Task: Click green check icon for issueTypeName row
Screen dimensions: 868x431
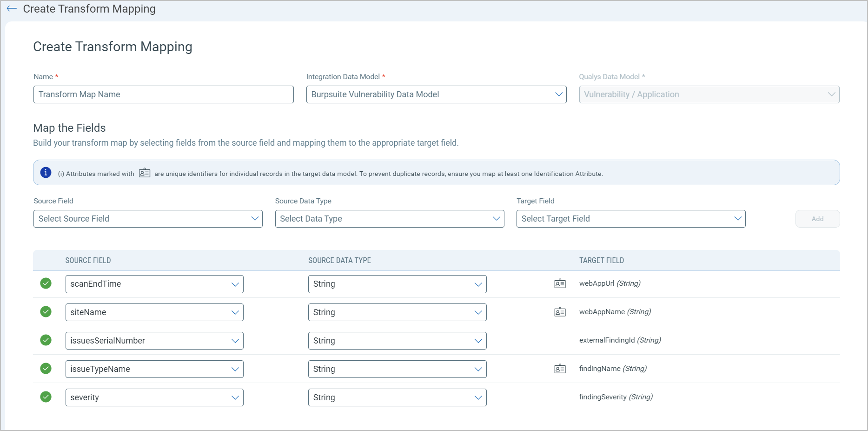Action: (x=46, y=369)
